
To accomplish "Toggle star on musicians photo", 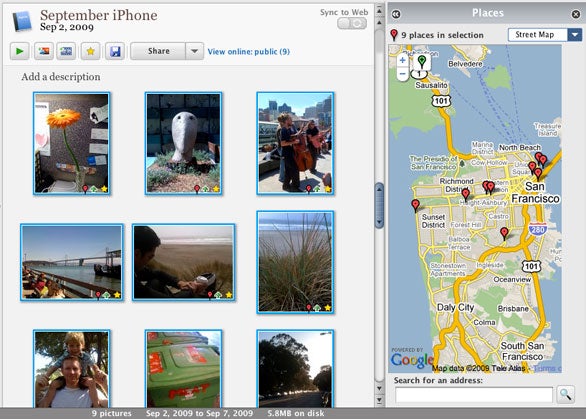I will coord(328,189).
